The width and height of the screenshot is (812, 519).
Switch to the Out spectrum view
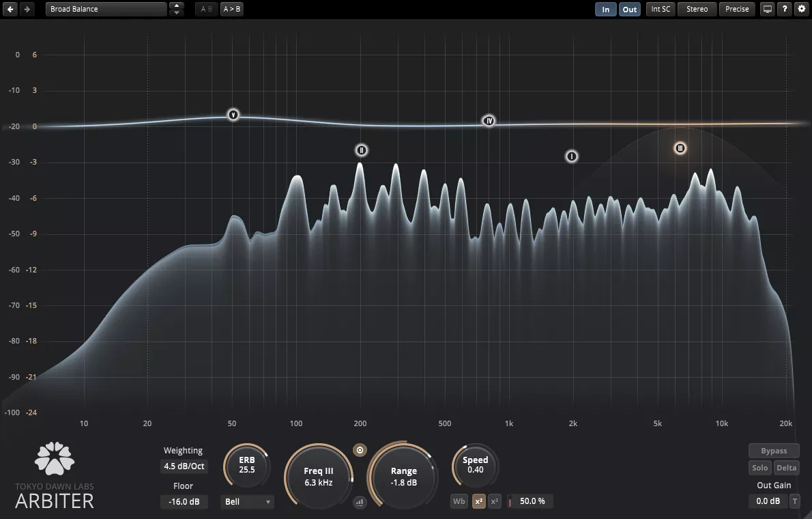pos(630,9)
